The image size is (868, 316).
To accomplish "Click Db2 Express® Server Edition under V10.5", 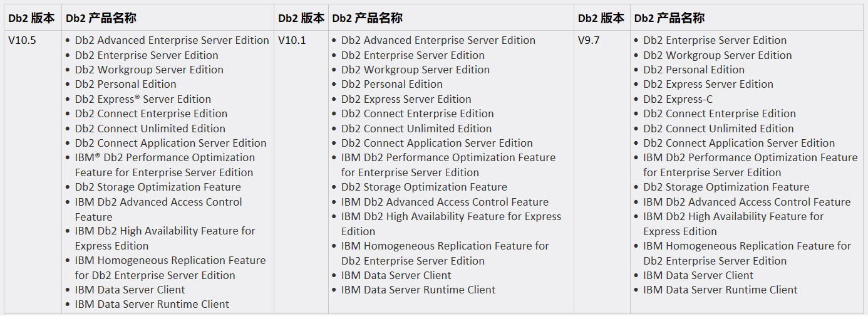I will 143,99.
